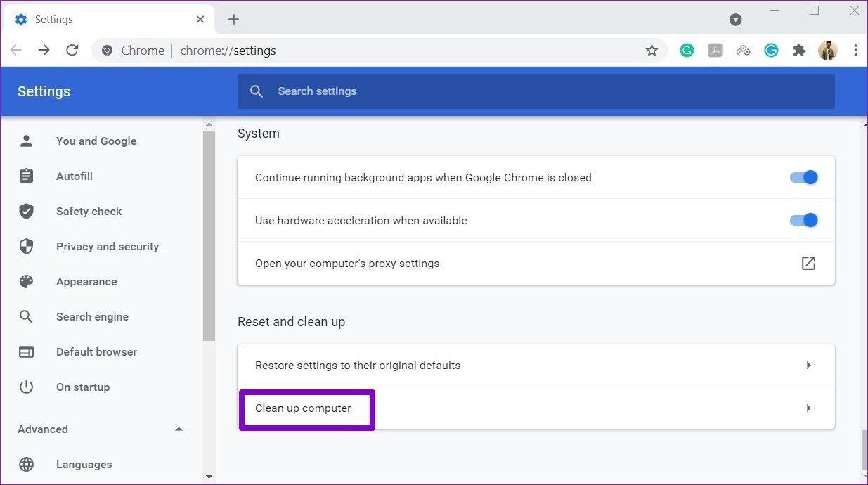Click Restore settings to their original defaults
This screenshot has height=485, width=868.
coord(536,365)
